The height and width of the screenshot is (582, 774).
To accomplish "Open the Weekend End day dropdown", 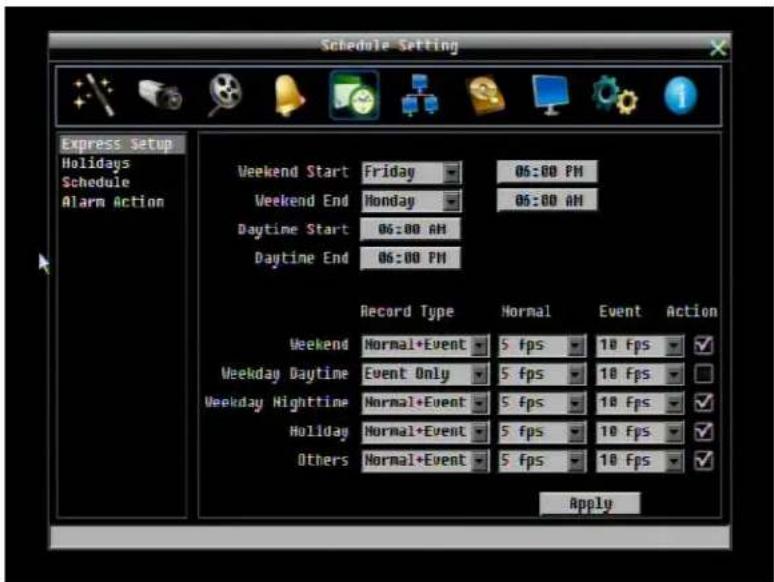I will [x=411, y=201].
